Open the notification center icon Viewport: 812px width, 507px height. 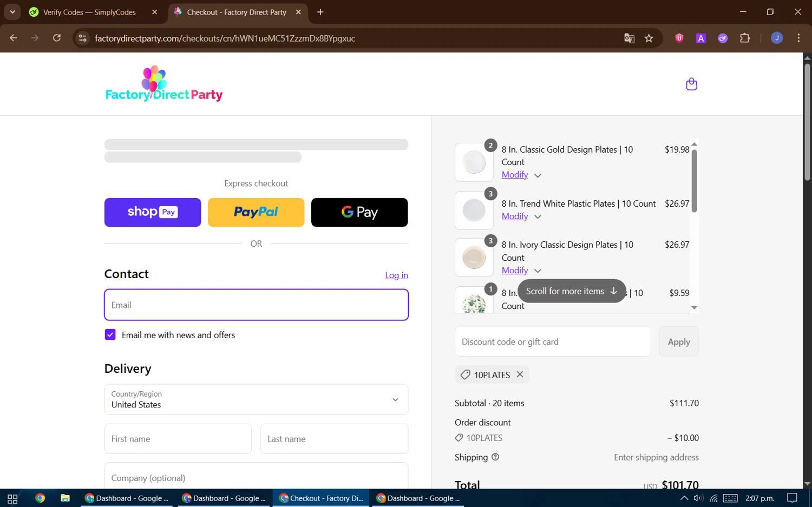pos(792,498)
